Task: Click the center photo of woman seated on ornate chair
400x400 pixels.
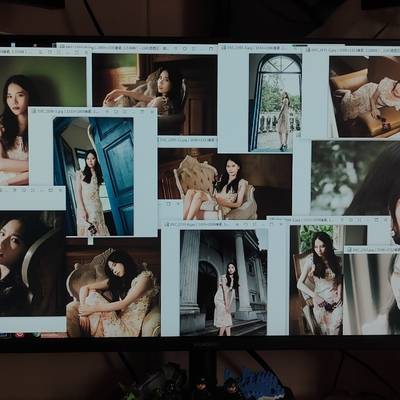Action: pyautogui.click(x=225, y=184)
